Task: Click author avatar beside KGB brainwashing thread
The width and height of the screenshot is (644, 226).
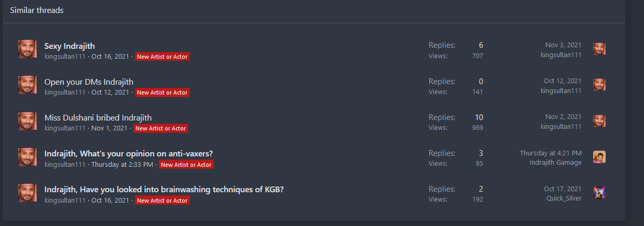Action: click(28, 192)
